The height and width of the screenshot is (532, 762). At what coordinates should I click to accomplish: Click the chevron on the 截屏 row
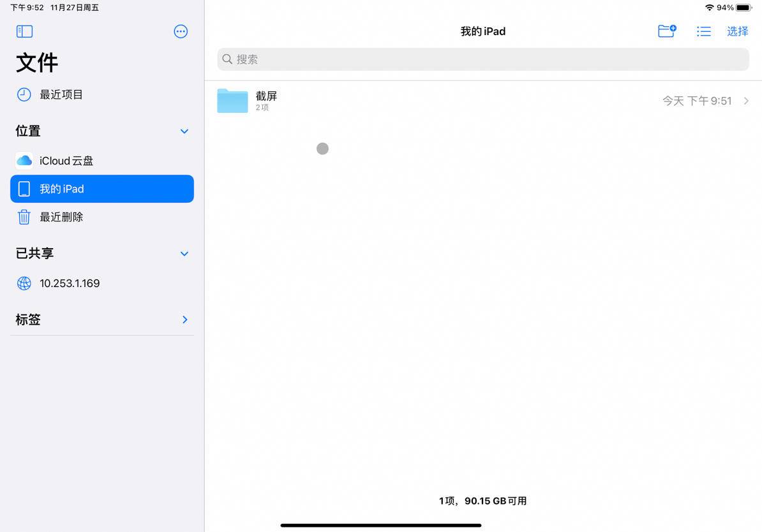(746, 101)
